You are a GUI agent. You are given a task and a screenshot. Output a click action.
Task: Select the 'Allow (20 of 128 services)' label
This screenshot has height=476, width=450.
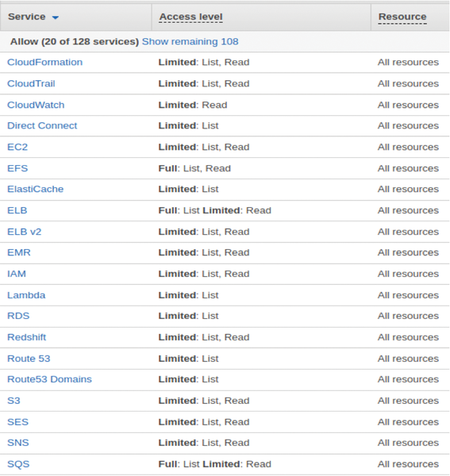(x=75, y=41)
